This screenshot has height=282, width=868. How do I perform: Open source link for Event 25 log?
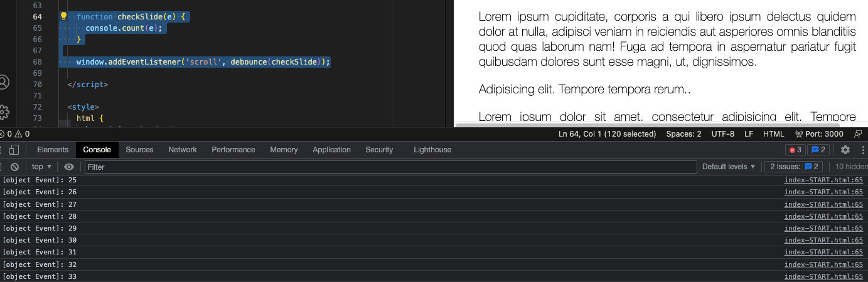823,180
